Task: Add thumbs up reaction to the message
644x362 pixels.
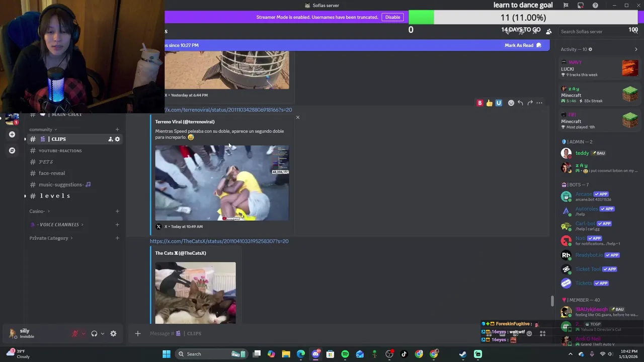Action: click(x=489, y=103)
